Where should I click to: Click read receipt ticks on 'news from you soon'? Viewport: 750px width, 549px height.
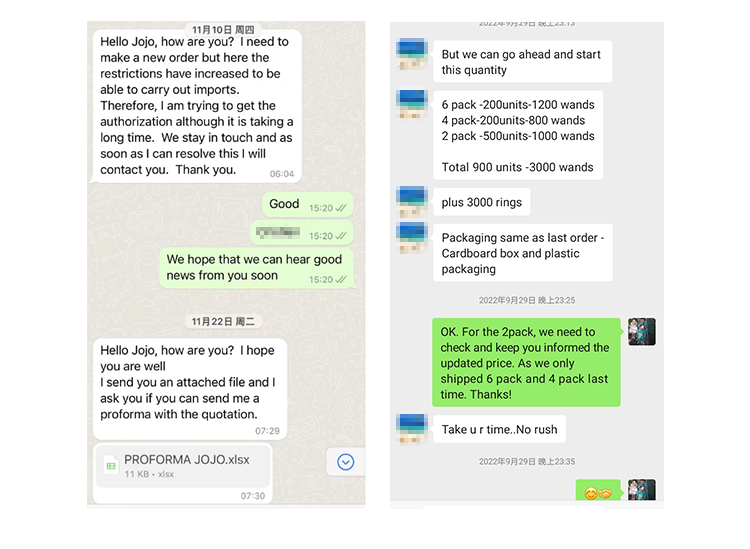pyautogui.click(x=341, y=280)
